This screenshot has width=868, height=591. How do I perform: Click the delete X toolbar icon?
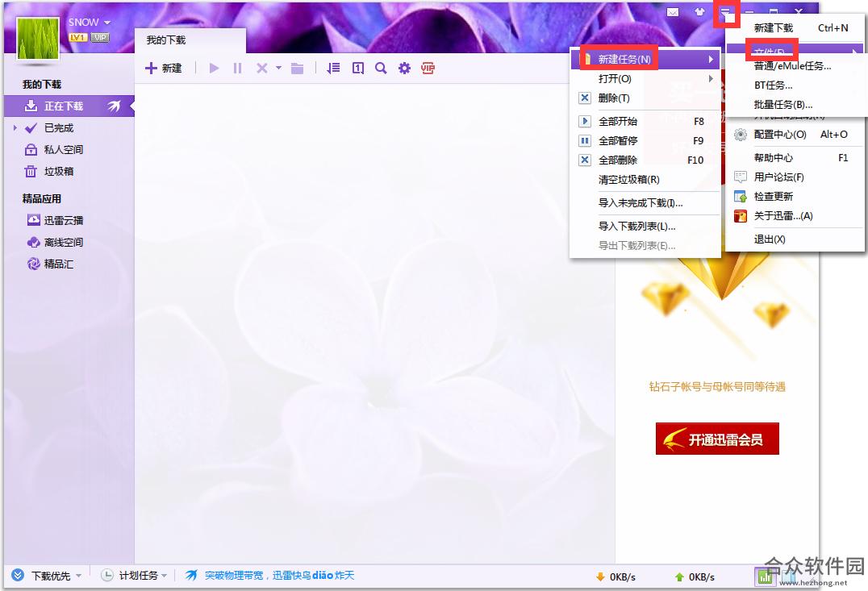tap(262, 68)
